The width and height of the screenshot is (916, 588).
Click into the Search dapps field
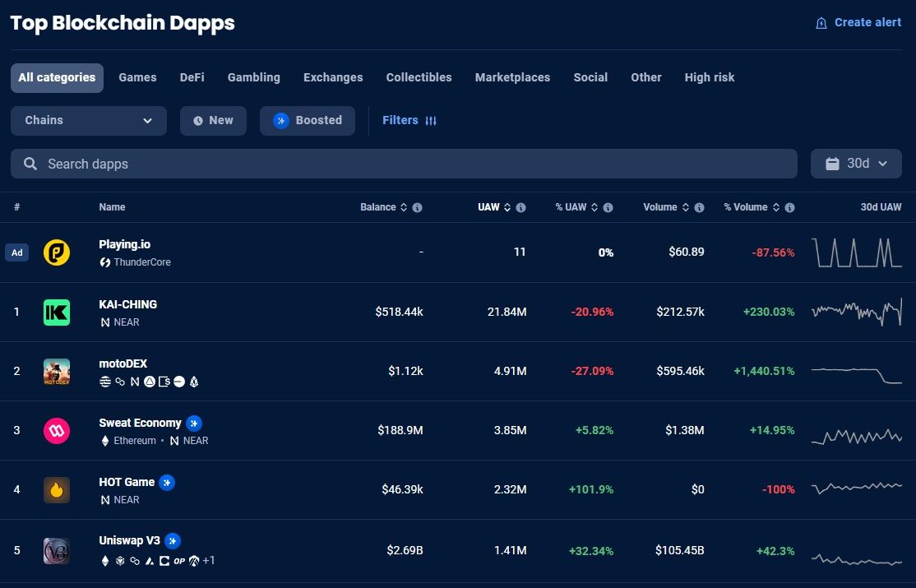coord(403,164)
